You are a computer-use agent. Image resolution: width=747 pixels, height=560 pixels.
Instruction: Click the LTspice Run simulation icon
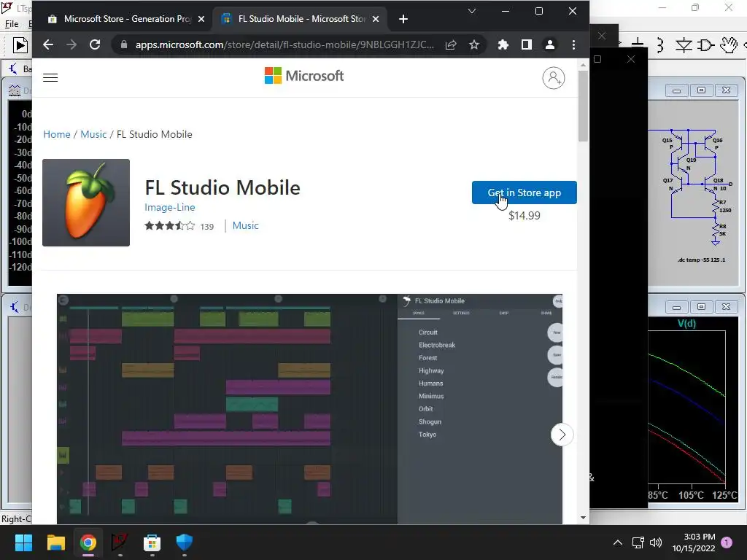click(x=20, y=45)
